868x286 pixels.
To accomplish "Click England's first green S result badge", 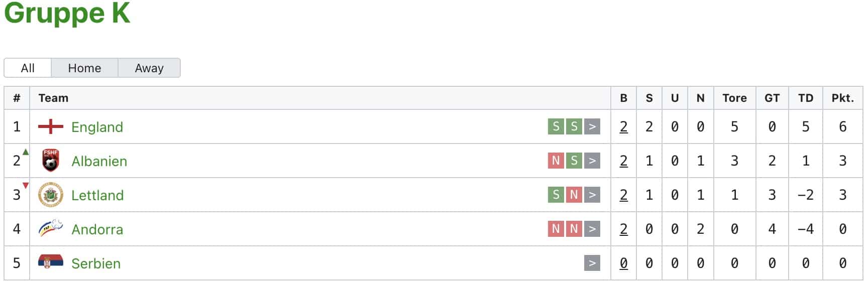I will (x=556, y=126).
